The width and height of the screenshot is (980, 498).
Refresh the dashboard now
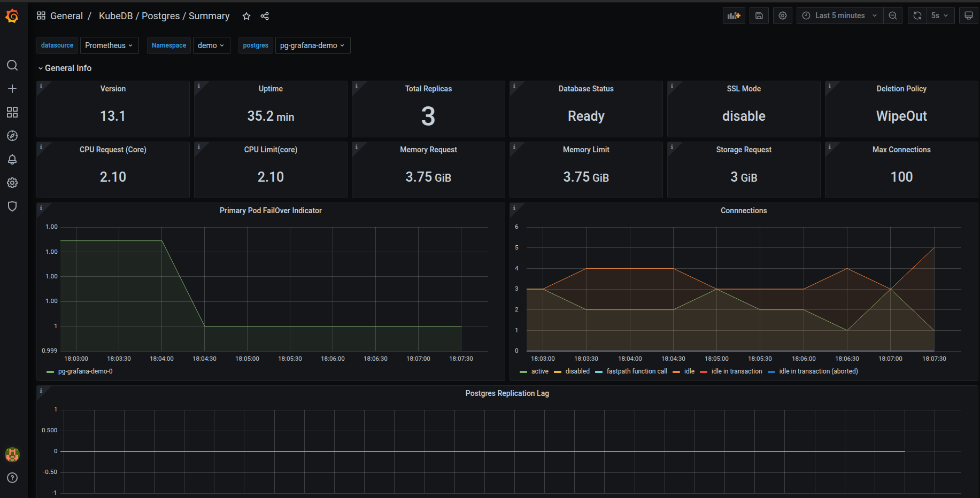click(917, 15)
